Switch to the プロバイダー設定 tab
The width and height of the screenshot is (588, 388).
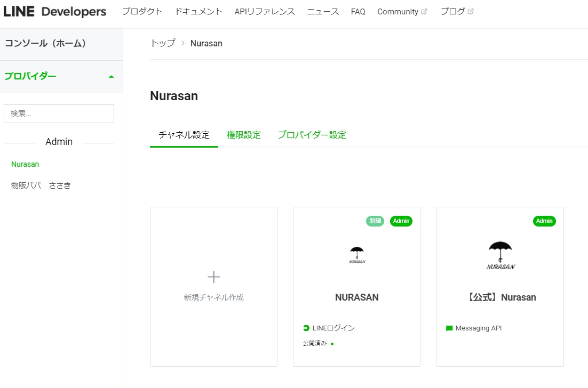pyautogui.click(x=312, y=135)
